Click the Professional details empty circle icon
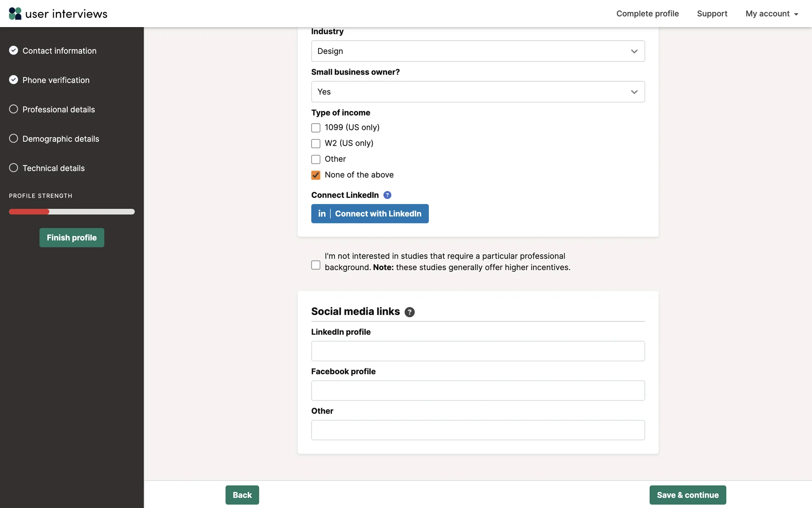Screen dimensions: 812x508 point(14,109)
